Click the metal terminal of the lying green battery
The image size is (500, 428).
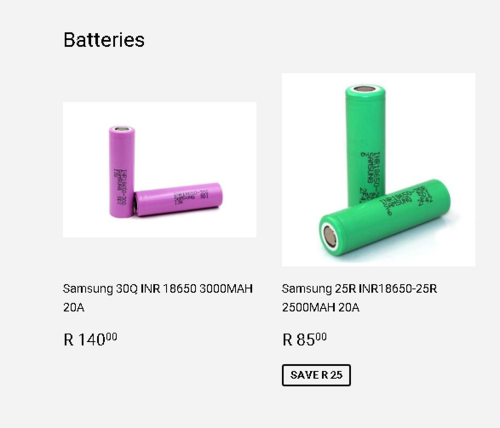coord(329,236)
